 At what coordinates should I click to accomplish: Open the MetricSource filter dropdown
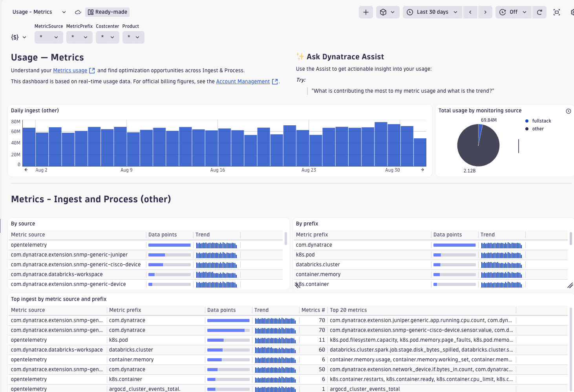pos(49,37)
